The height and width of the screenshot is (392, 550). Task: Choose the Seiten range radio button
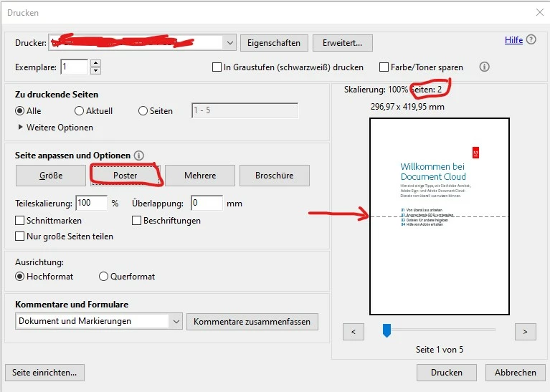pyautogui.click(x=143, y=111)
